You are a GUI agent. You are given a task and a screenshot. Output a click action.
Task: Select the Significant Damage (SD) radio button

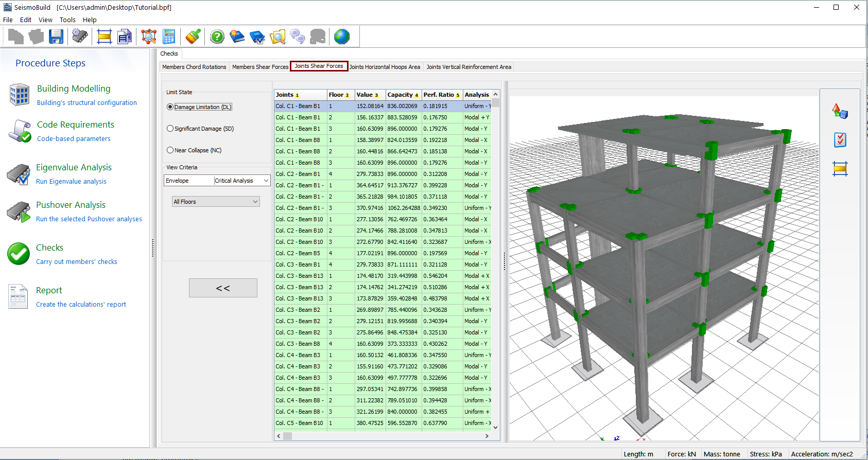pyautogui.click(x=170, y=129)
